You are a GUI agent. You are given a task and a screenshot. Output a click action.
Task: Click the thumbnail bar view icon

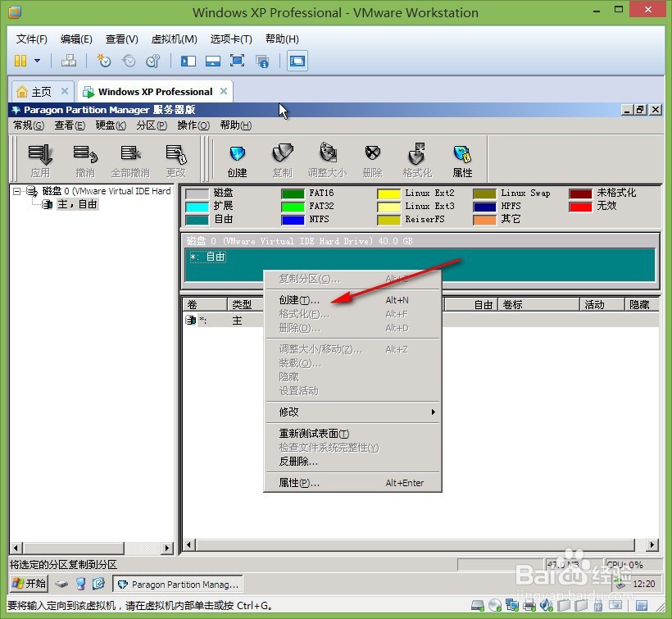click(x=213, y=61)
